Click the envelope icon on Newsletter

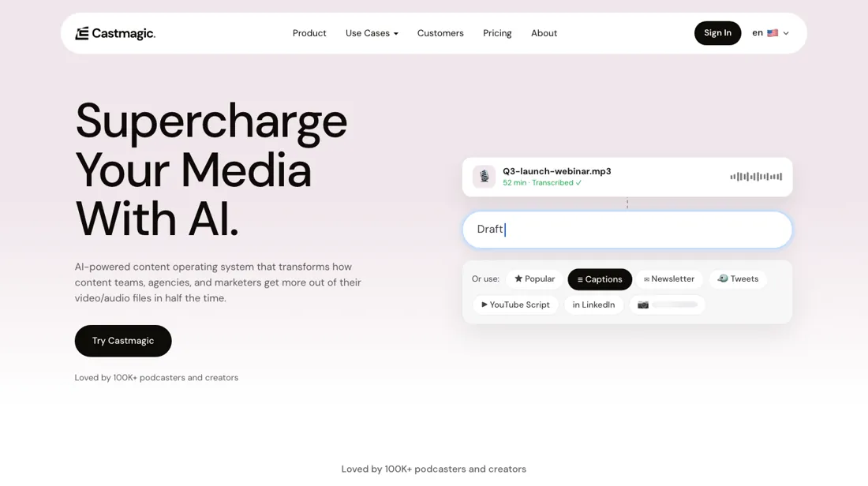pyautogui.click(x=646, y=279)
